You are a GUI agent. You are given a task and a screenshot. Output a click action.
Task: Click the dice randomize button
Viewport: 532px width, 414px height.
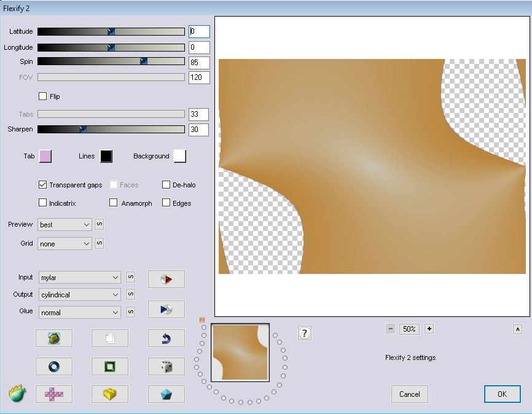(x=166, y=367)
